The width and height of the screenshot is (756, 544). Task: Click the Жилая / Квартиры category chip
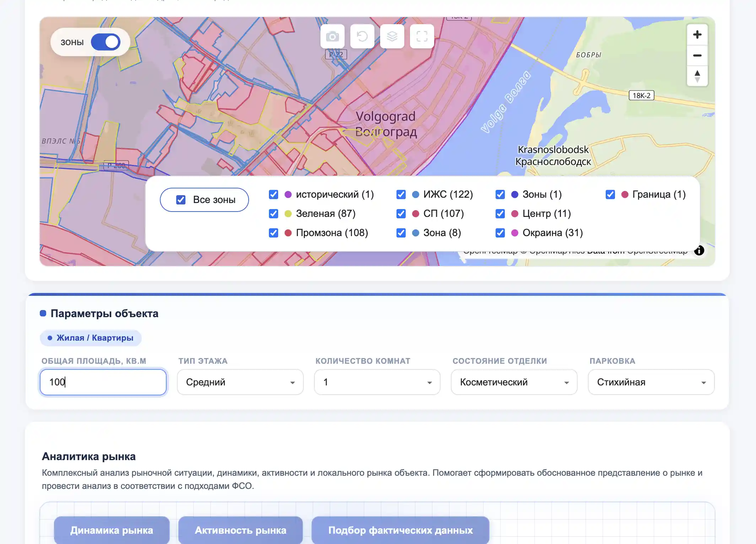click(x=91, y=338)
